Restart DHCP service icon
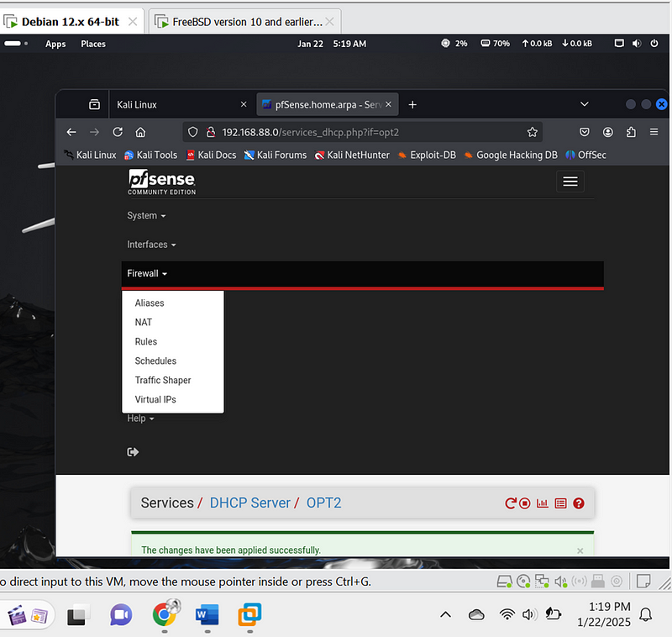Screen dimensions: 672x637 [x=510, y=503]
